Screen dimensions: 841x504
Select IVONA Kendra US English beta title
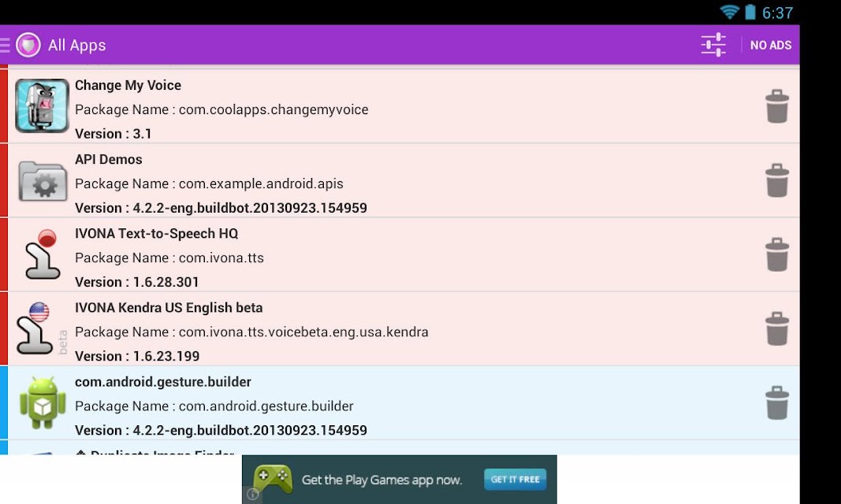169,308
